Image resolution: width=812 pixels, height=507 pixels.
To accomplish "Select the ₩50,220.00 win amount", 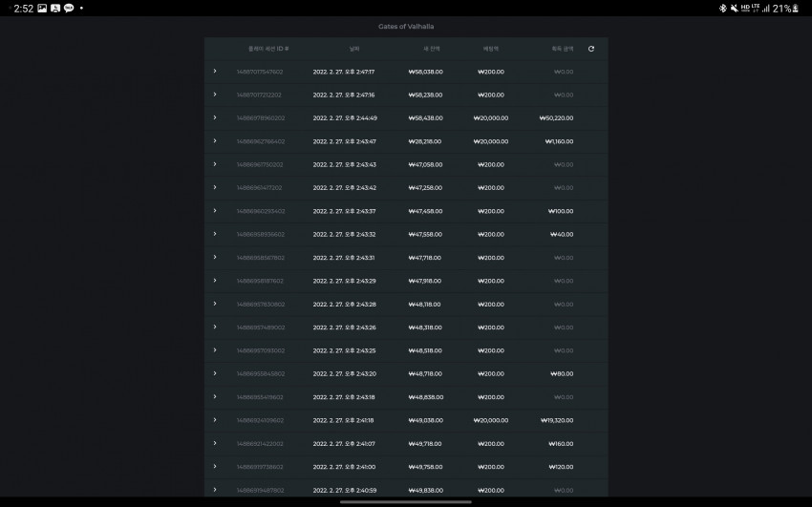I will pyautogui.click(x=556, y=118).
